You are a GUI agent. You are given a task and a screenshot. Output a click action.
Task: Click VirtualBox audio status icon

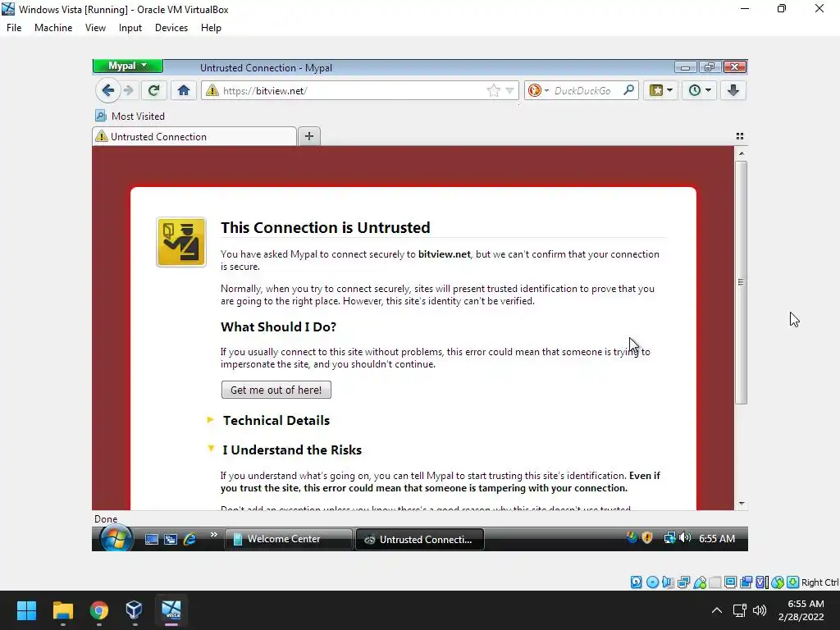pos(668,582)
